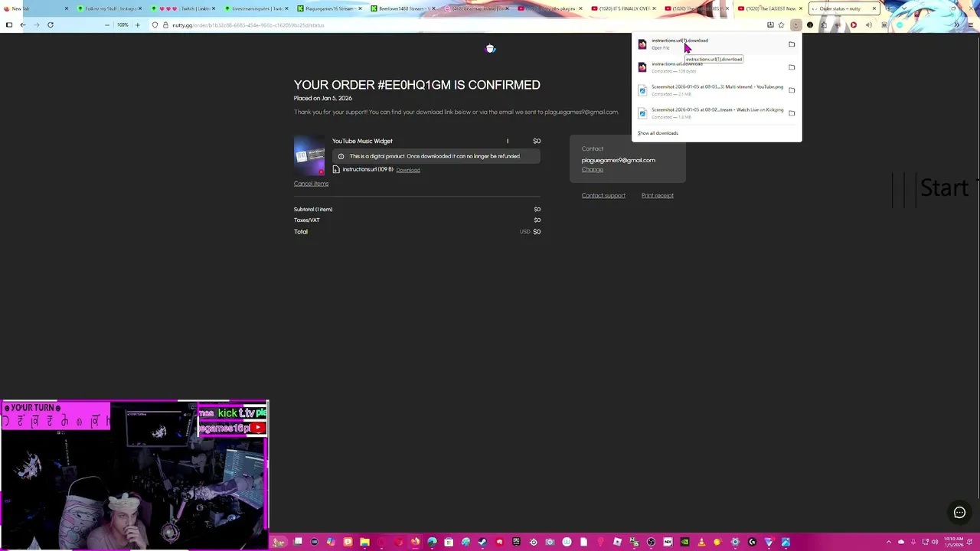The image size is (980, 551).
Task: Click the nutty logo at the page top
Action: [491, 49]
